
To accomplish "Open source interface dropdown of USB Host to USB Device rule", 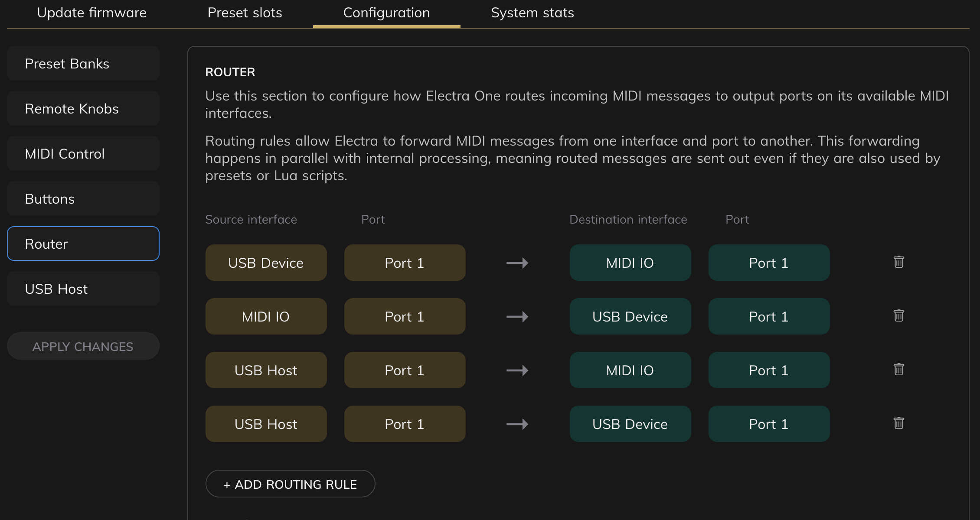I will pyautogui.click(x=266, y=424).
